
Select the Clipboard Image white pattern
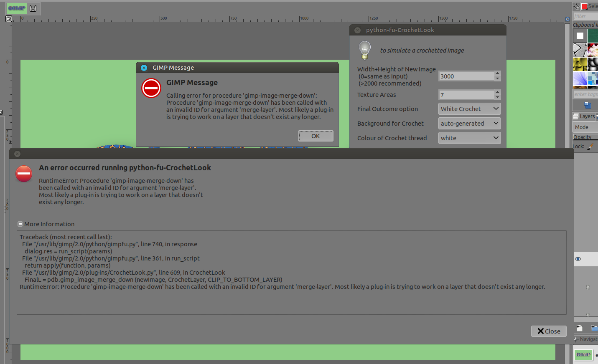(580, 36)
